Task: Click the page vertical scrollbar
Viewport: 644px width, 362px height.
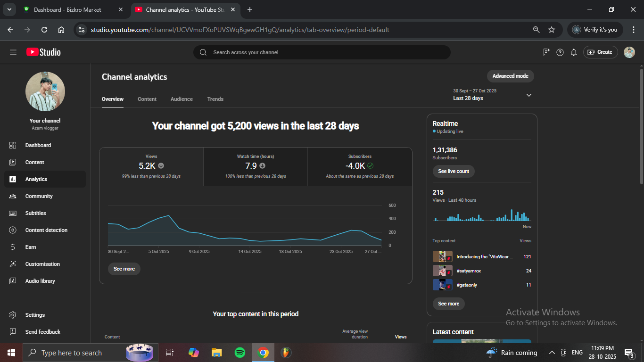Action: coord(641,127)
